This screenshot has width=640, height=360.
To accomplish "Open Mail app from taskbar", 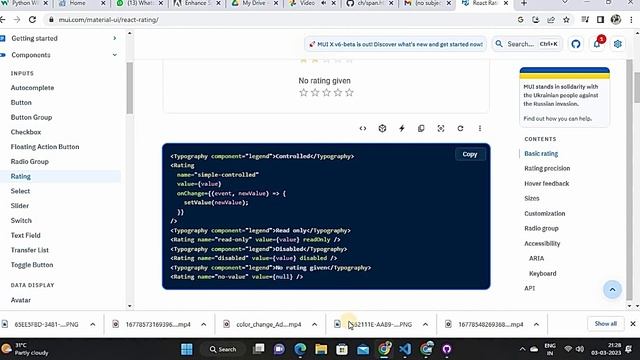I will point(363,349).
